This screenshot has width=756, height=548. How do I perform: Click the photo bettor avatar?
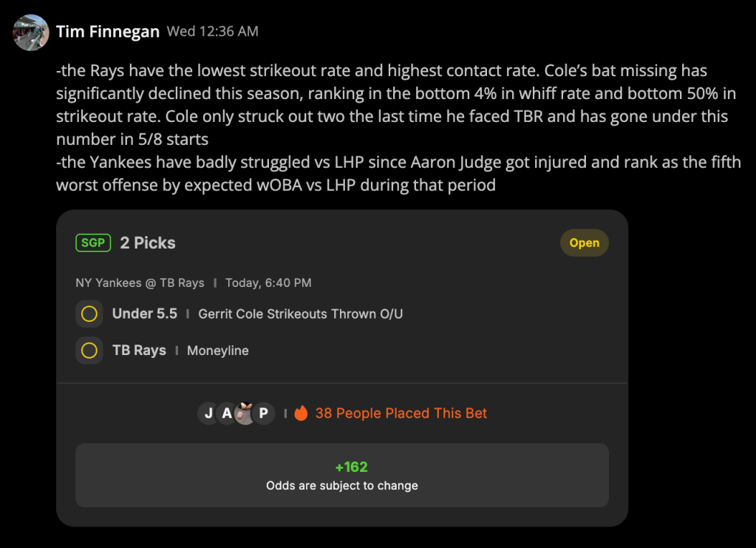(245, 413)
